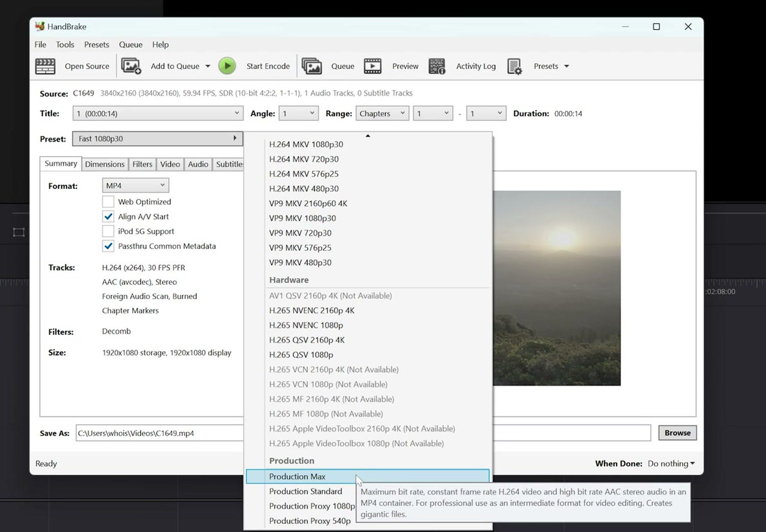Switch to the Filters tab
This screenshot has height=532, width=766.
(142, 164)
